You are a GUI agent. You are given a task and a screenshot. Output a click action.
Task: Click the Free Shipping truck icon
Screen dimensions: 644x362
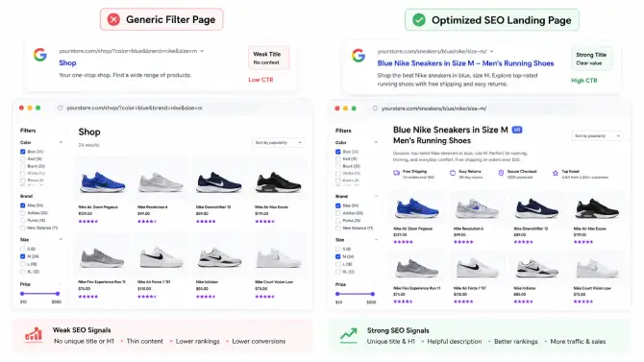point(396,174)
